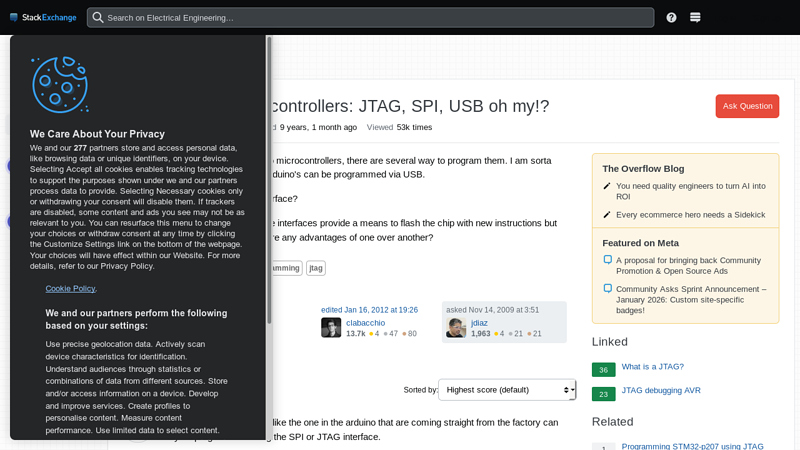Click the StackExchange logo
Viewport: 800px width, 450px height.
tap(42, 17)
